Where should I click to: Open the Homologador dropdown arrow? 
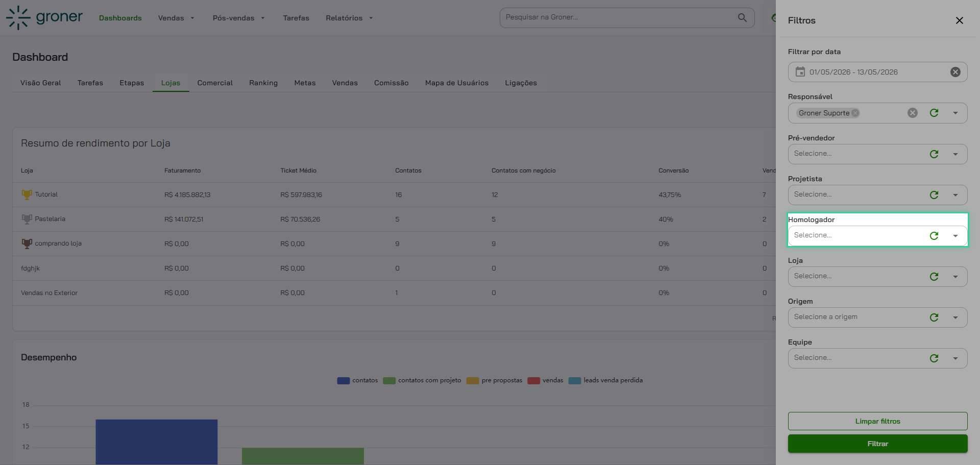(955, 236)
